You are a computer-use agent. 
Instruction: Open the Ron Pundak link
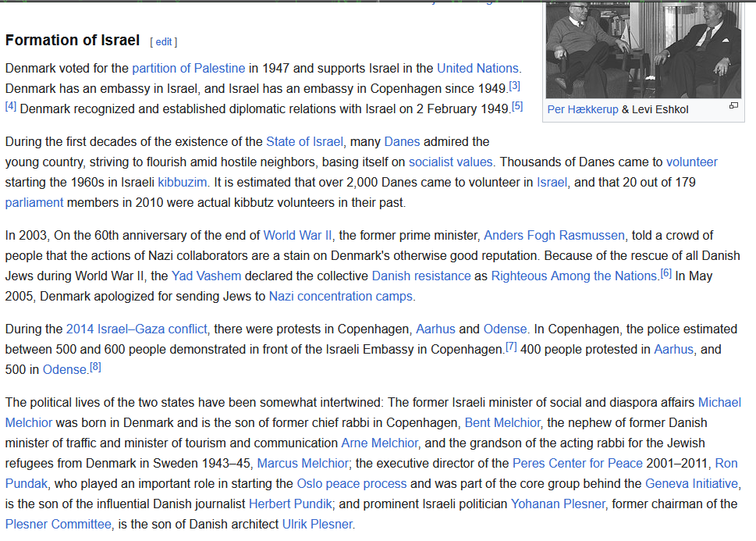pos(726,463)
